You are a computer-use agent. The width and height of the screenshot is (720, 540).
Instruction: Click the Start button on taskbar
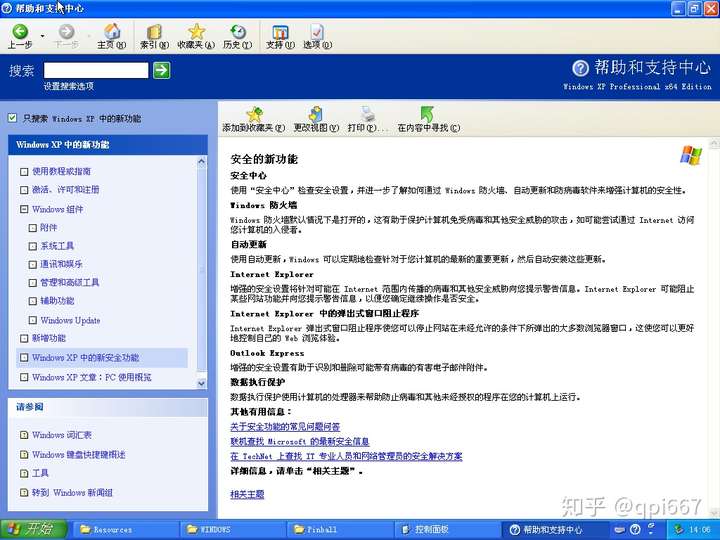click(x=33, y=529)
